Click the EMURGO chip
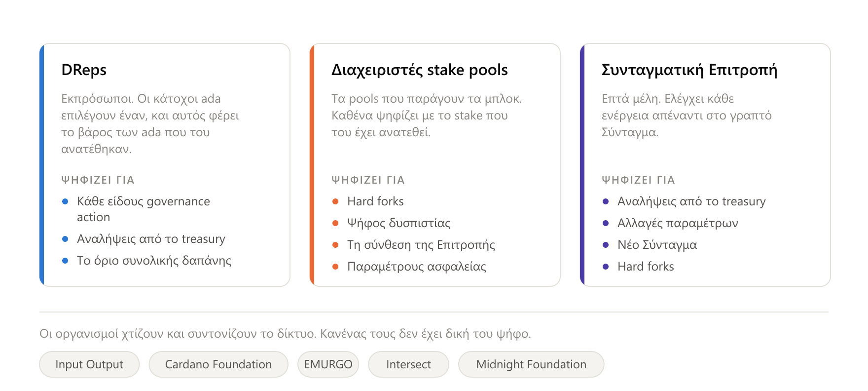 pyautogui.click(x=328, y=364)
